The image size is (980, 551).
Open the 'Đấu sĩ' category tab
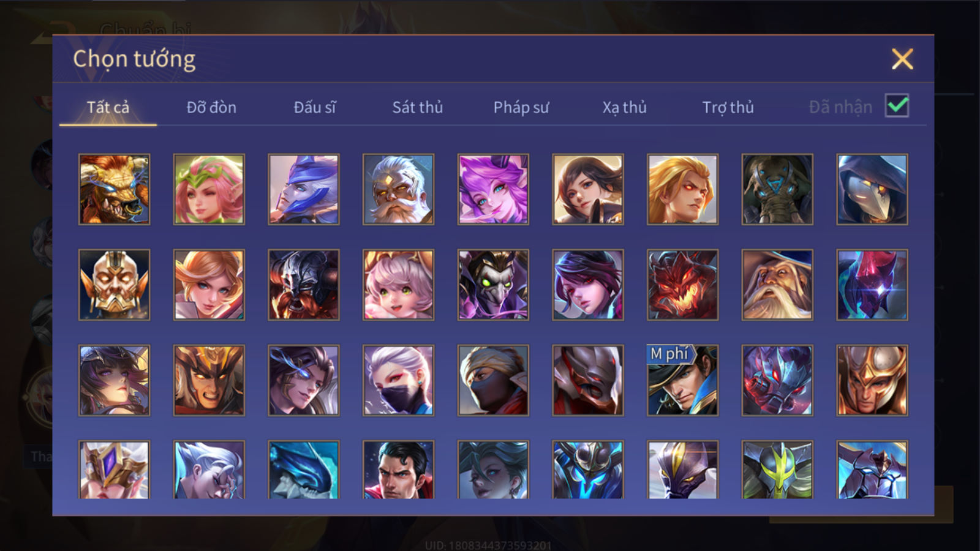315,107
